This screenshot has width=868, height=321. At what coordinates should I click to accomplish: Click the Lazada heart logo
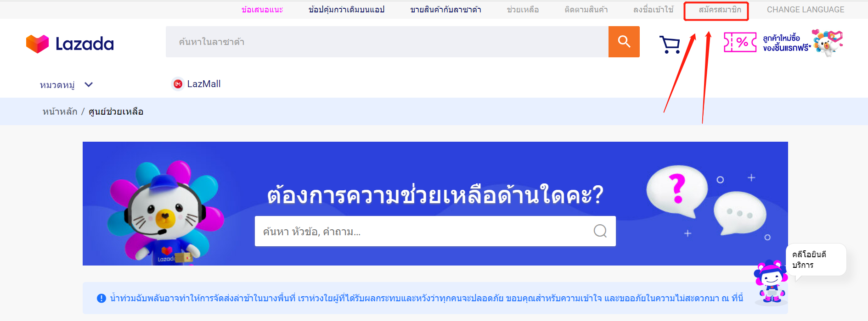[37, 44]
